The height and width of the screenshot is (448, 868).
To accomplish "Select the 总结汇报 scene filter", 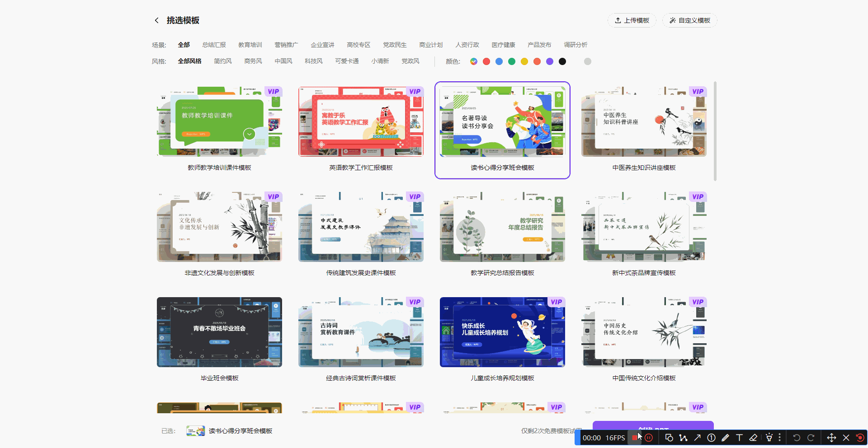I will [214, 45].
